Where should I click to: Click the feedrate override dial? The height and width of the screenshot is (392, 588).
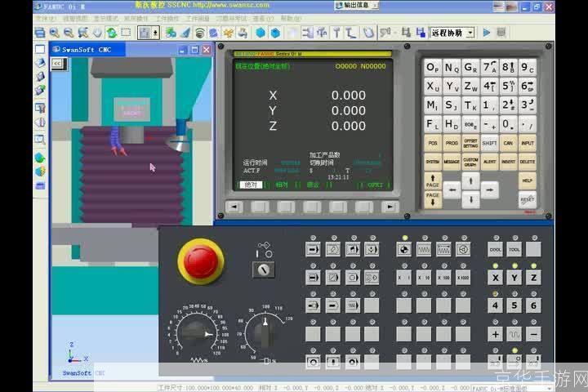point(198,333)
